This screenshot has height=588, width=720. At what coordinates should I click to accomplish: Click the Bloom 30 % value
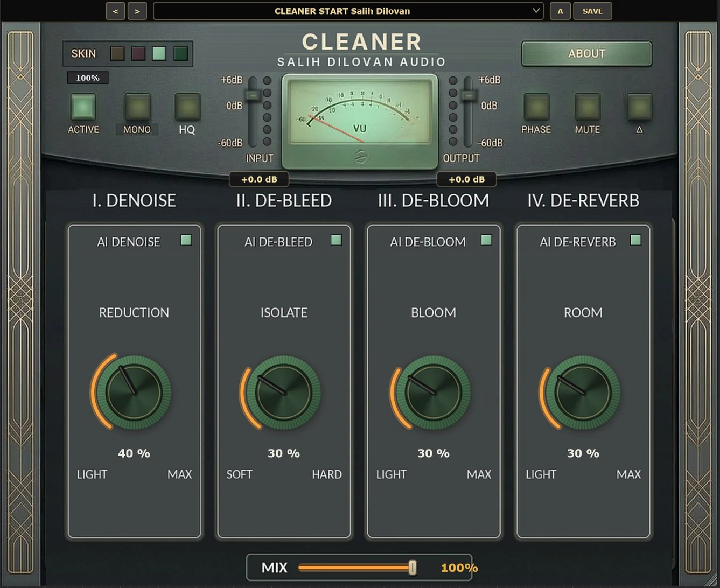click(x=434, y=453)
